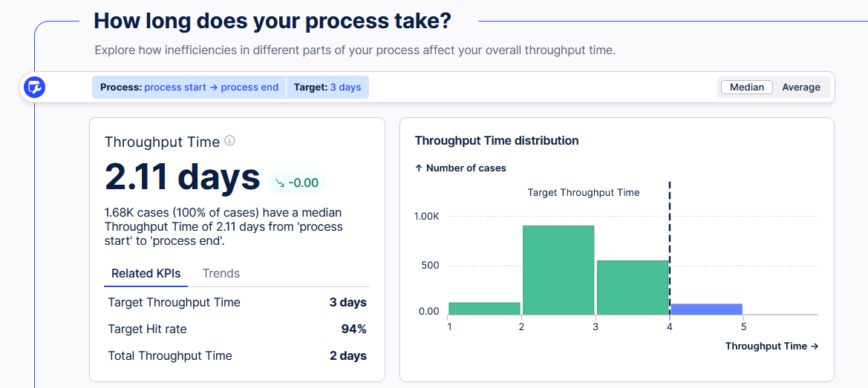Select the small green bar between 1 and 2
Viewport: 868px width, 388px height.
pos(484,309)
